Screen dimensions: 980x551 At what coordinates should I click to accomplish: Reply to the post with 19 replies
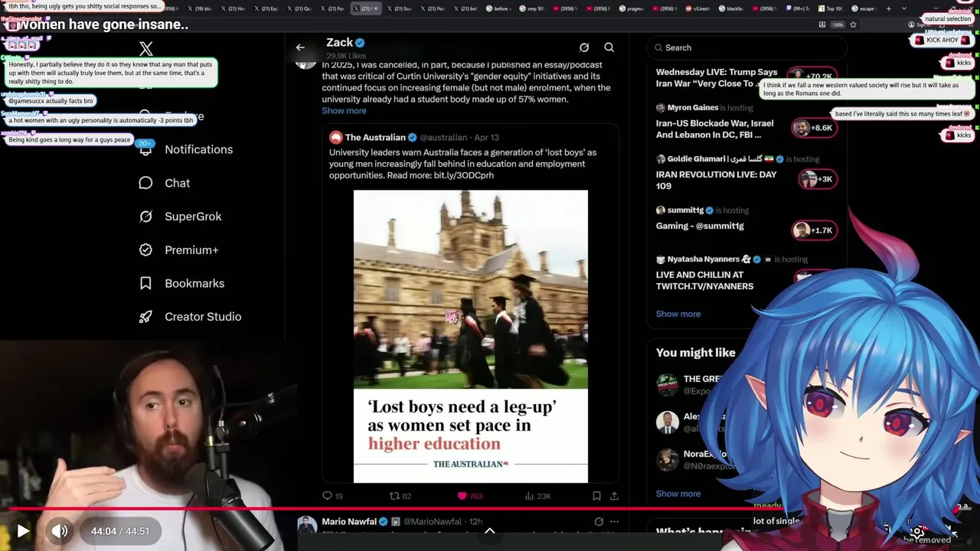[x=333, y=496]
